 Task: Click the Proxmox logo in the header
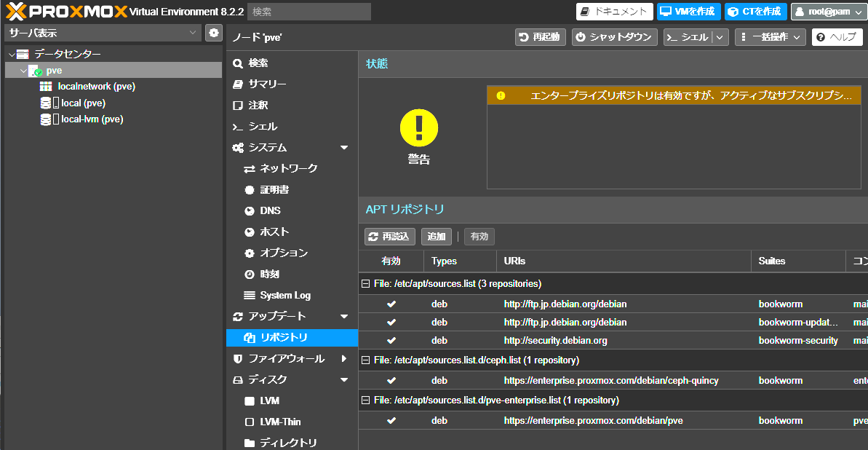click(65, 11)
